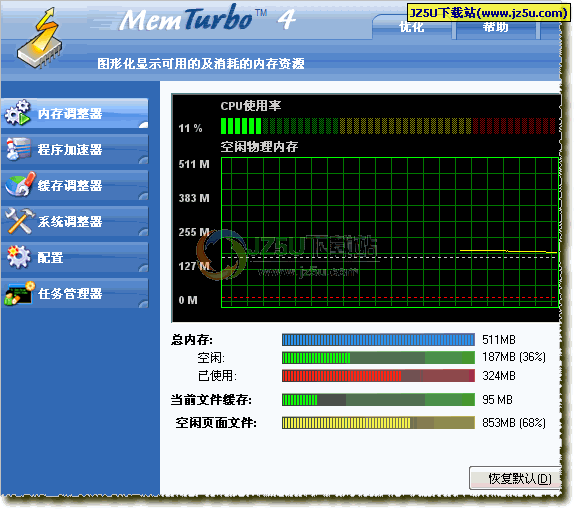Click the 空闲页面文件: label
This screenshot has height=509, width=574.
coord(216,423)
